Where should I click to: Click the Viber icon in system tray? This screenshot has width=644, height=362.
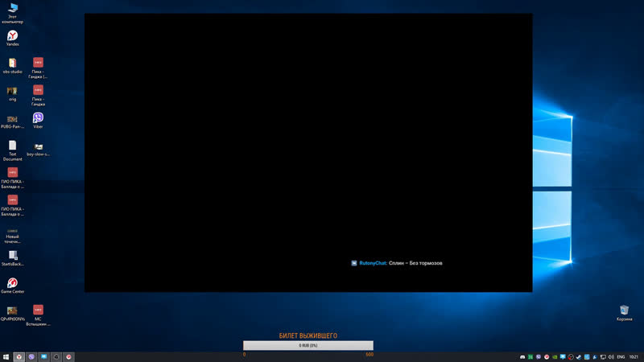click(x=539, y=357)
